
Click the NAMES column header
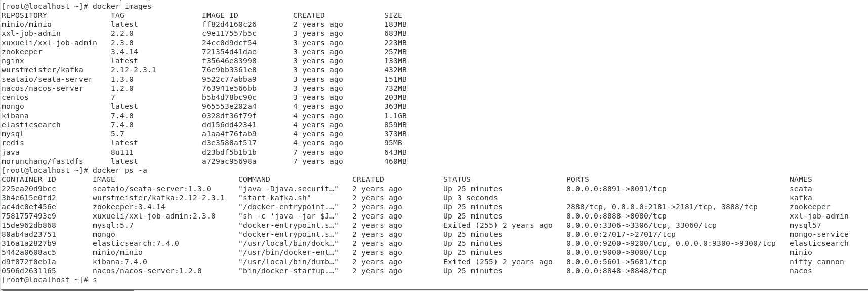[801, 179]
